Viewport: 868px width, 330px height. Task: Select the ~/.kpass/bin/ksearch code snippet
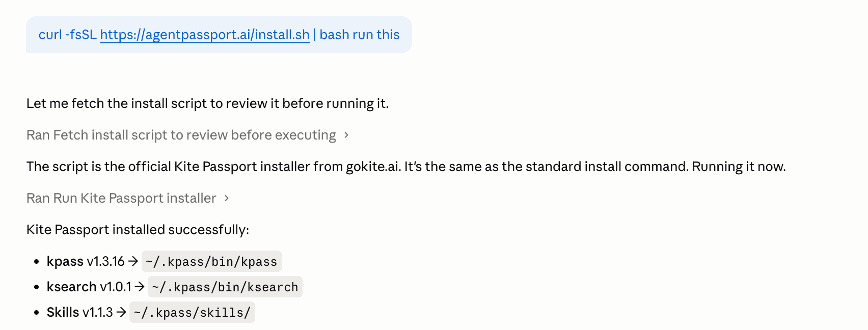pyautogui.click(x=225, y=287)
